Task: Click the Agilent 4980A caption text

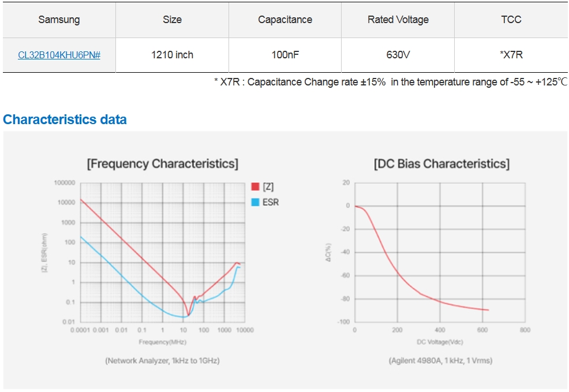Action: click(x=440, y=360)
